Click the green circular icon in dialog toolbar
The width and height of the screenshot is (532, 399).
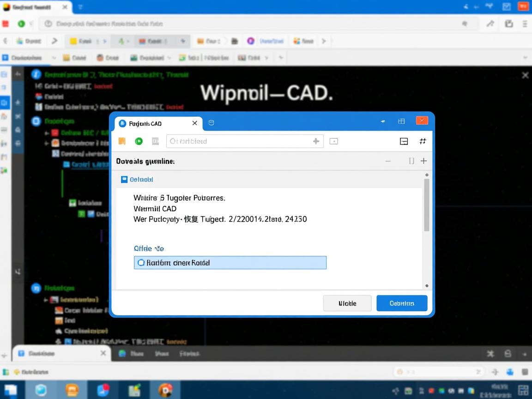click(139, 141)
